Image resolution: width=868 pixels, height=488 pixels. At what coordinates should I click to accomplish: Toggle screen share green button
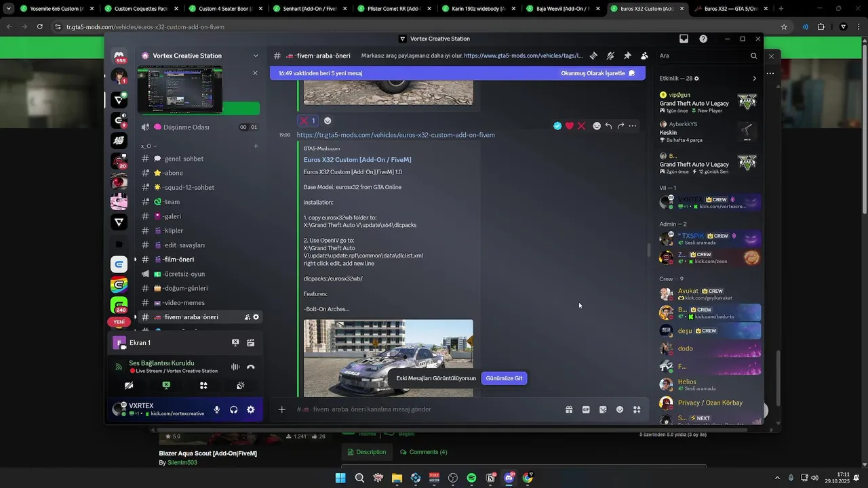point(166,386)
